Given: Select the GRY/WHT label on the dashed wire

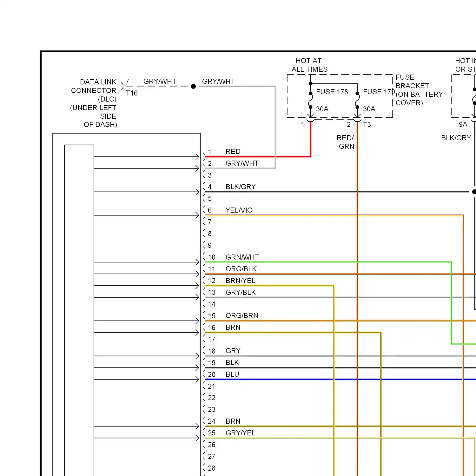Looking at the screenshot, I should [160, 81].
